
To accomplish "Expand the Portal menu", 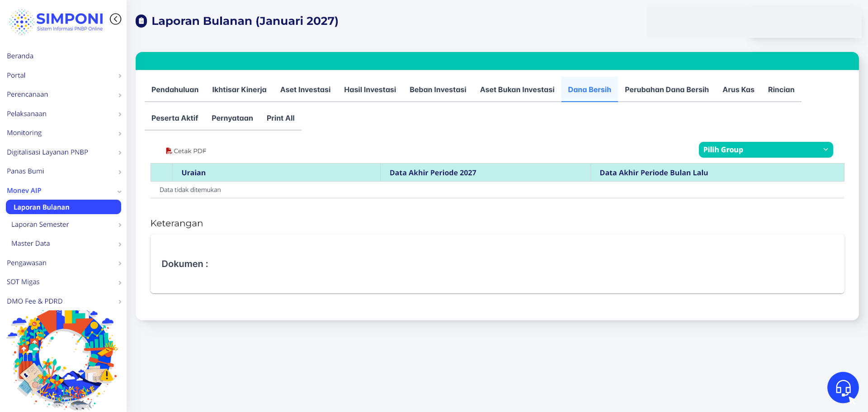I will pyautogui.click(x=63, y=75).
